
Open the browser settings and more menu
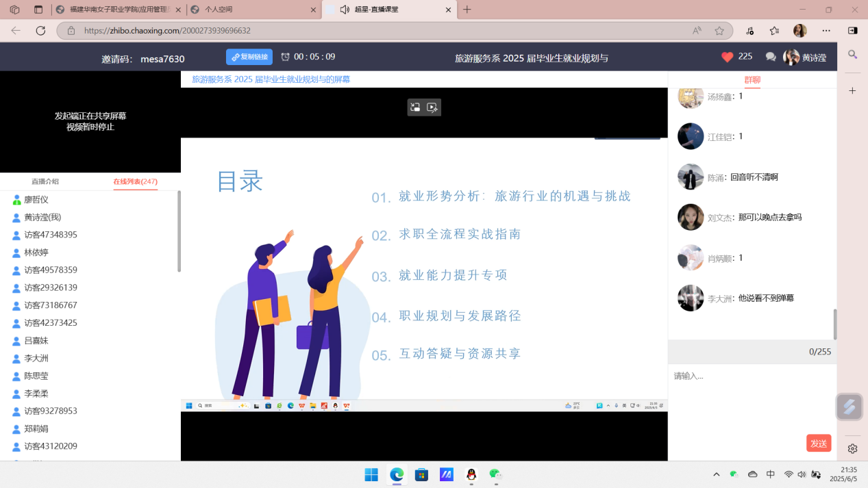826,31
